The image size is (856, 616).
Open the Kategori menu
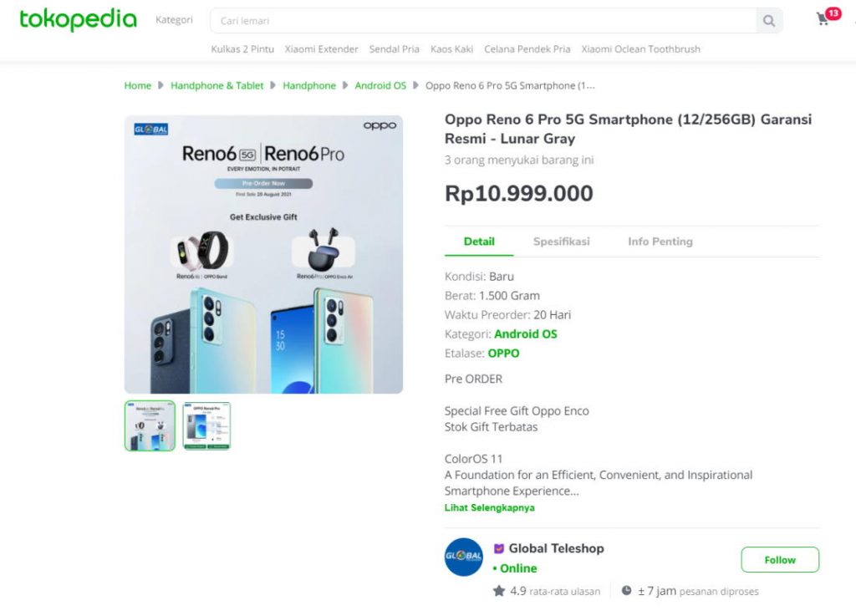(x=174, y=19)
